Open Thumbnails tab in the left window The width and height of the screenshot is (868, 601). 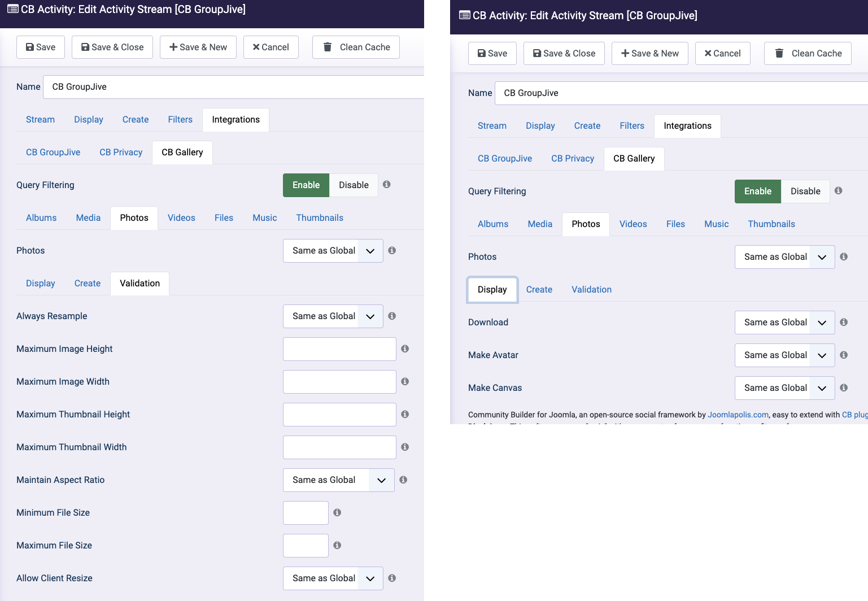pyautogui.click(x=320, y=218)
